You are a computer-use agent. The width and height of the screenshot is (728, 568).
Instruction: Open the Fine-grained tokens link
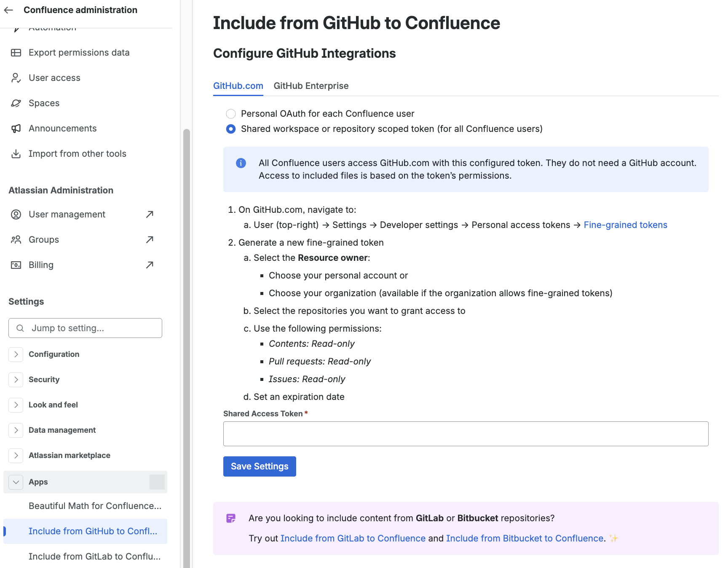tap(625, 225)
